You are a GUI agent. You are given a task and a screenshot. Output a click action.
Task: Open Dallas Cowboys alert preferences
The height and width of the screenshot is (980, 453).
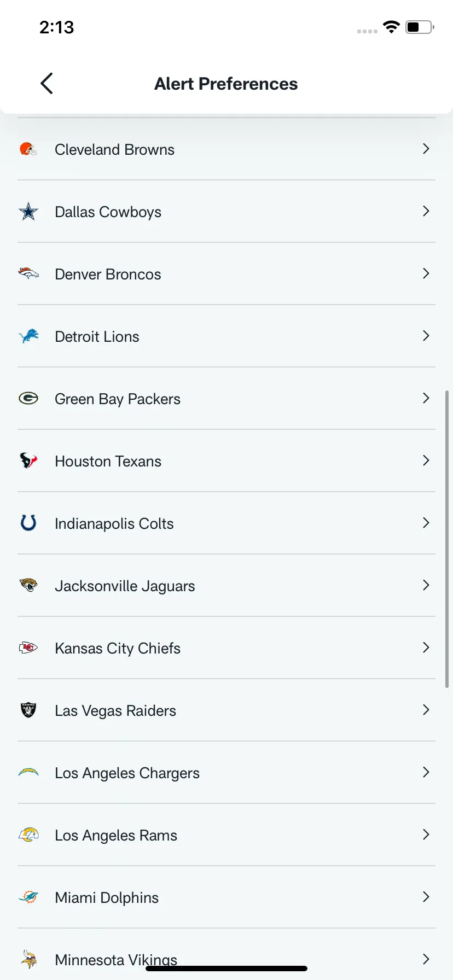[226, 212]
